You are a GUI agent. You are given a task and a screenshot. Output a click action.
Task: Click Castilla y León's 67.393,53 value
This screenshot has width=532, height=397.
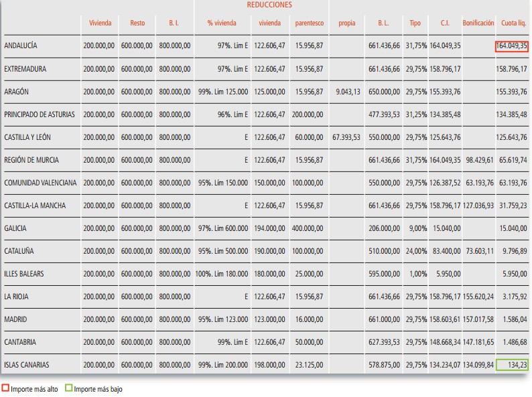[346, 137]
